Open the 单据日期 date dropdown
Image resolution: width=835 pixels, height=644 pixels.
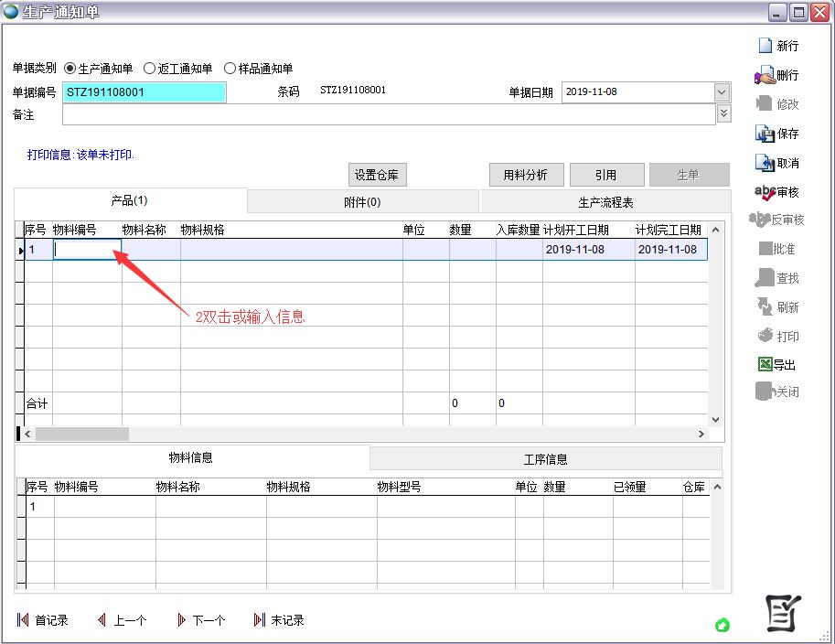tap(722, 92)
